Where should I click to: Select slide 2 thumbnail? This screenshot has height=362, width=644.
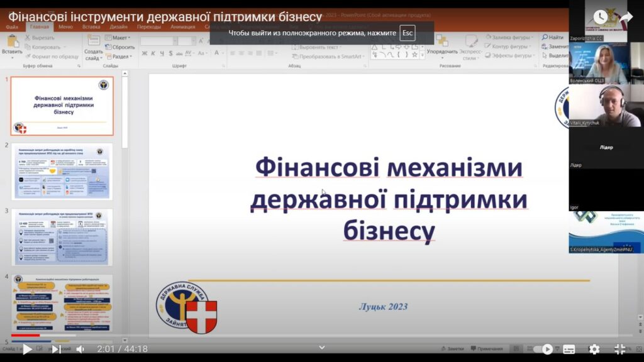62,172
